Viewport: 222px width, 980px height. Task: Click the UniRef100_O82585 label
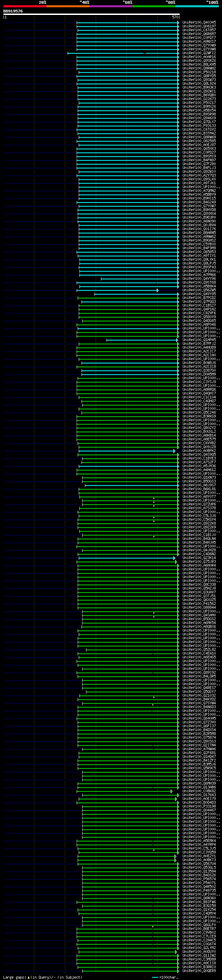click(199, 141)
